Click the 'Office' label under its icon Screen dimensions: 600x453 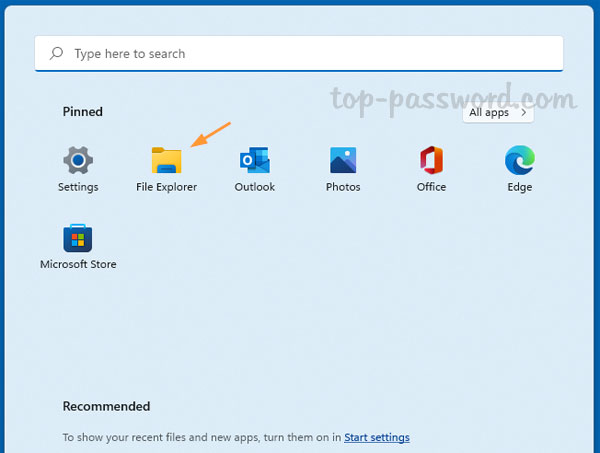(x=431, y=187)
